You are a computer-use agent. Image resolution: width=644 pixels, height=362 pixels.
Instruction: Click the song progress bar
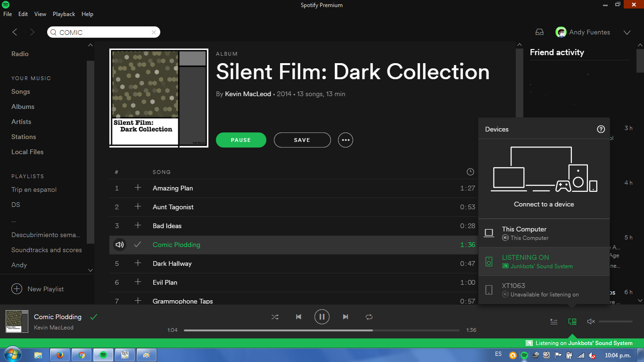[322, 330]
